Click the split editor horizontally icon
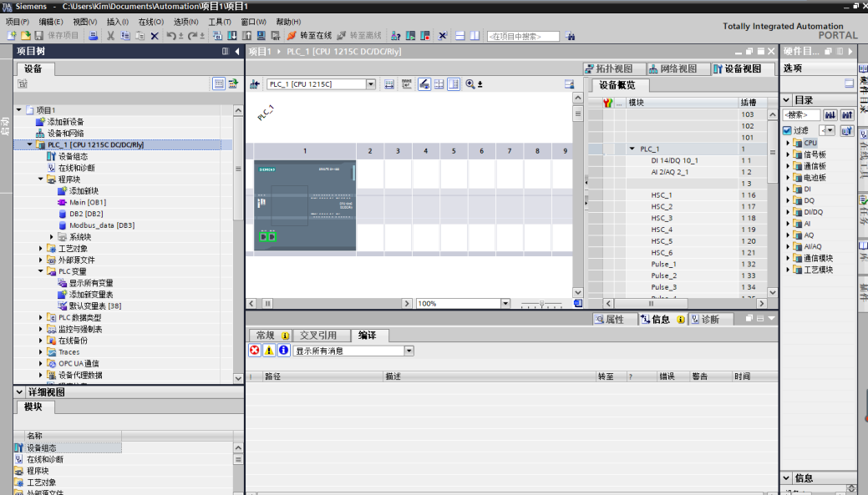This screenshot has width=868, height=495. [x=460, y=35]
